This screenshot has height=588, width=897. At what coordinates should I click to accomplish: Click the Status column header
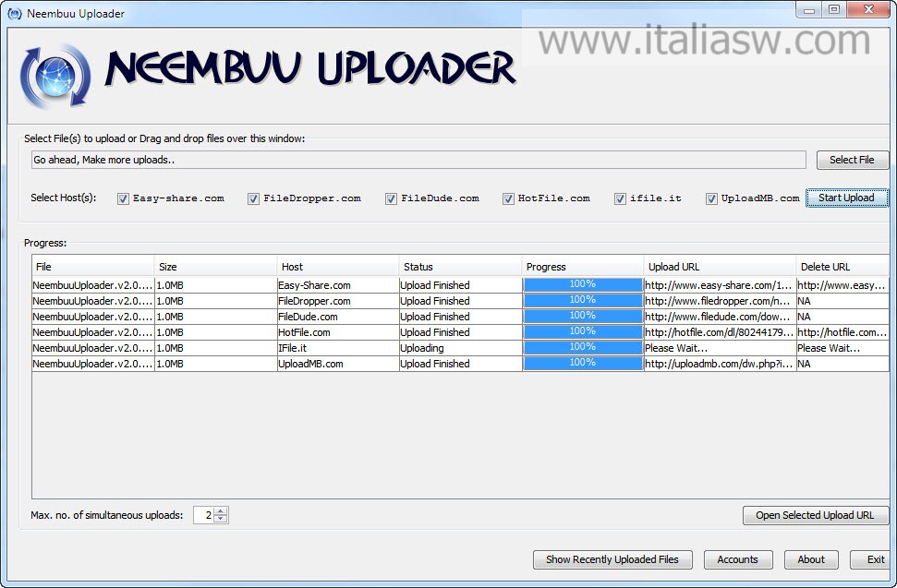pos(460,266)
